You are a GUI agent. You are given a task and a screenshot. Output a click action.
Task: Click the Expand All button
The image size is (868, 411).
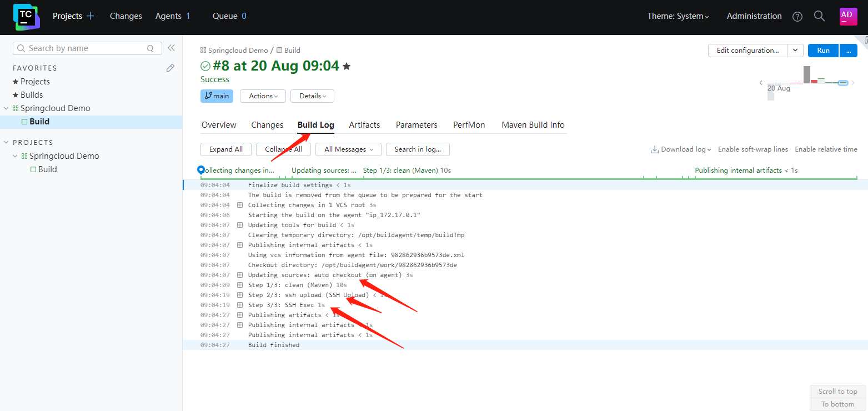point(226,149)
